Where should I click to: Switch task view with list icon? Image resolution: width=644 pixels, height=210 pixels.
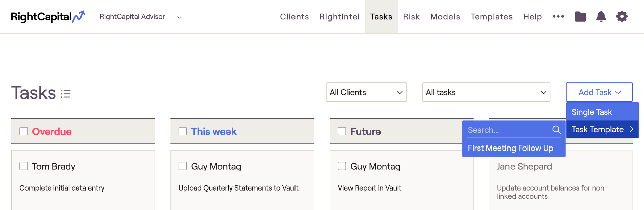pyautogui.click(x=66, y=94)
